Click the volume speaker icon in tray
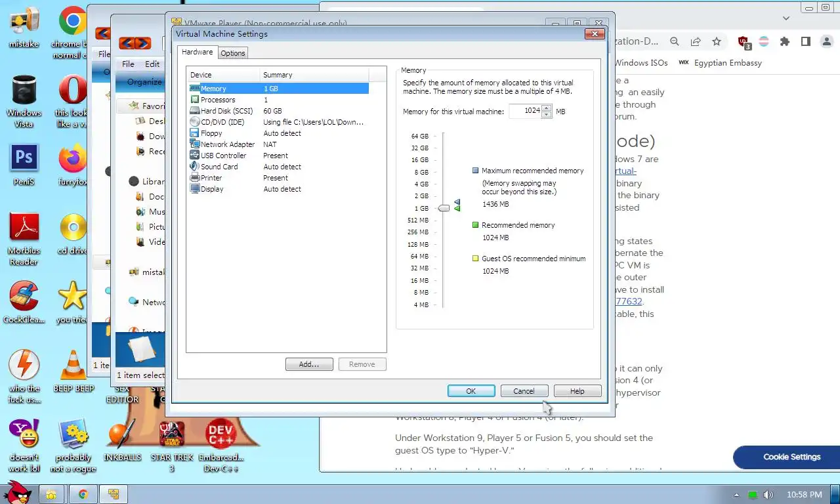Screen dimensions: 840x504 (768, 495)
